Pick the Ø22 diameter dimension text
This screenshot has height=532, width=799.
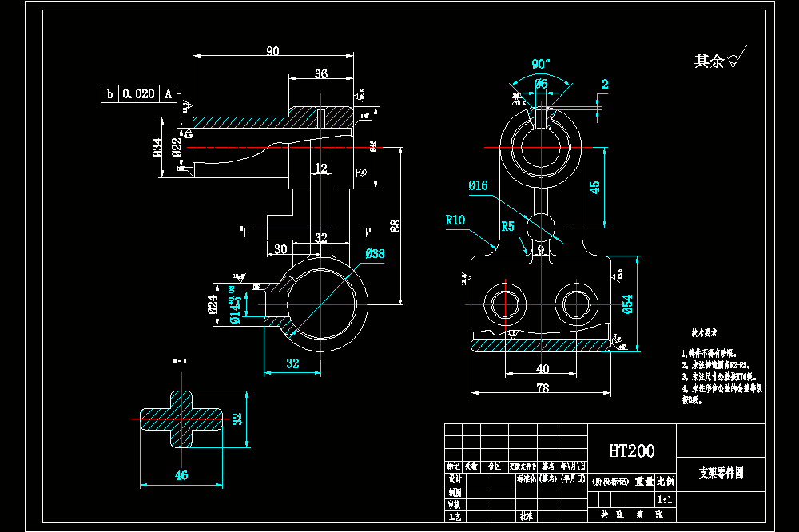[x=176, y=147]
